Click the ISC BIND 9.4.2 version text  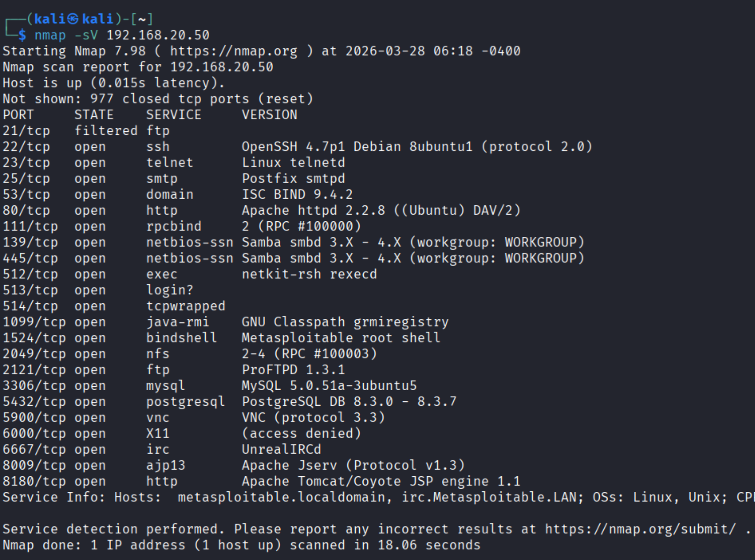click(x=297, y=195)
